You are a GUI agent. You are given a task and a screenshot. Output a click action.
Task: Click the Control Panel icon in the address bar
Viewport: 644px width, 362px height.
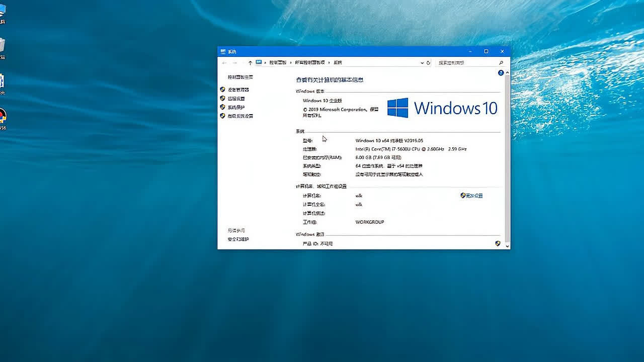pyautogui.click(x=258, y=62)
